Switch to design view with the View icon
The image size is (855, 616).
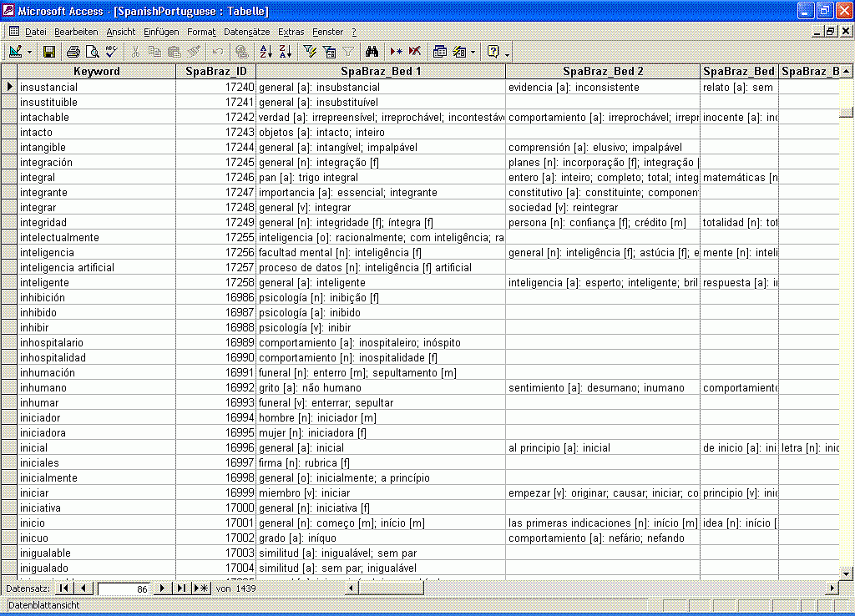16,52
